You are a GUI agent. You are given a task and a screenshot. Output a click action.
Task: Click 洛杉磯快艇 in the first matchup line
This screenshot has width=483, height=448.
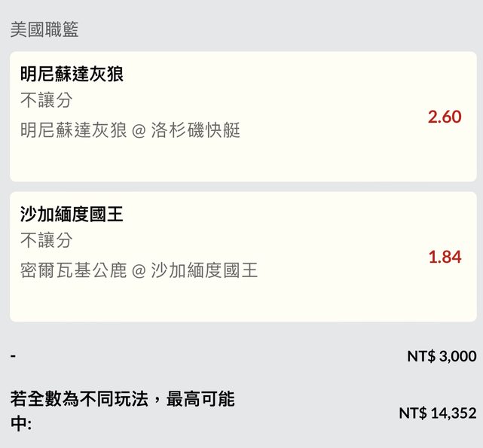pyautogui.click(x=195, y=130)
